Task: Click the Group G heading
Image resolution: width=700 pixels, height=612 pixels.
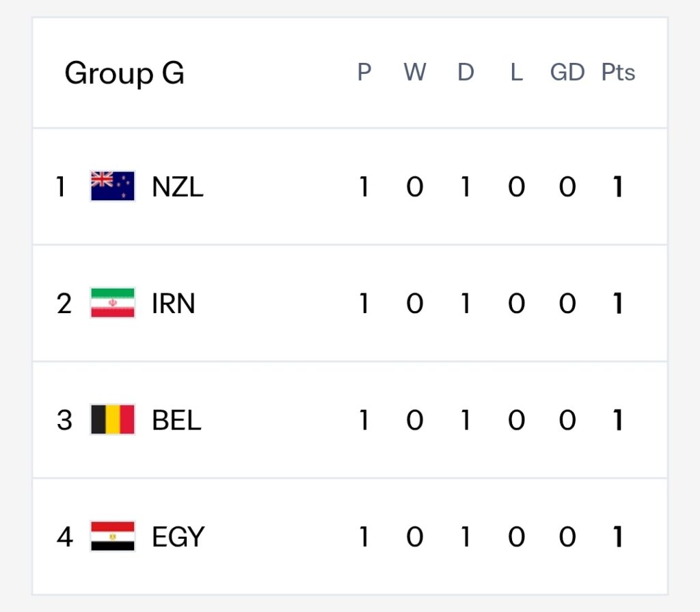Action: 124,72
